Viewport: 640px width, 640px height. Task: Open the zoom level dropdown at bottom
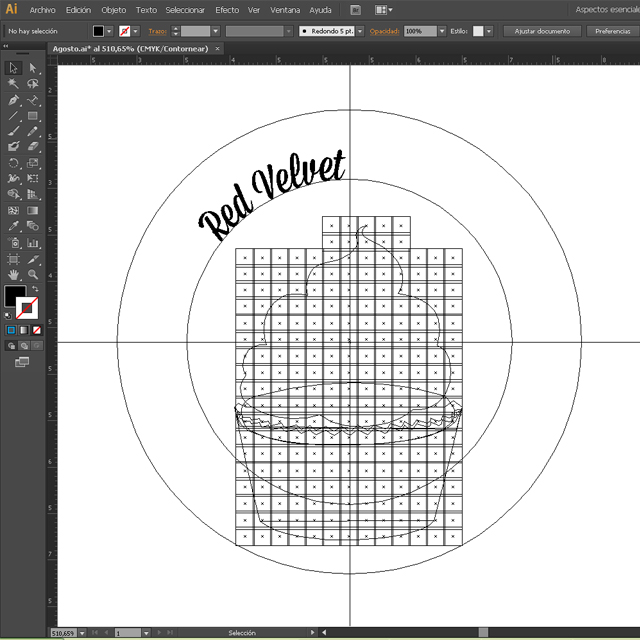[82, 633]
